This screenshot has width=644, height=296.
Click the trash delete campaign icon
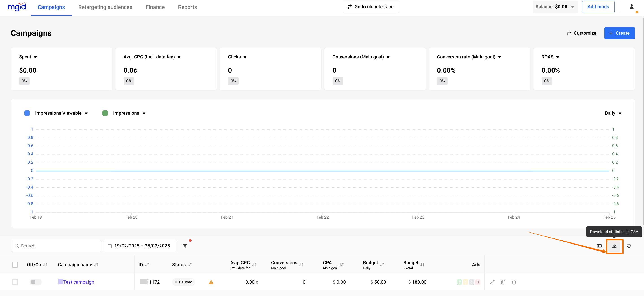(514, 282)
